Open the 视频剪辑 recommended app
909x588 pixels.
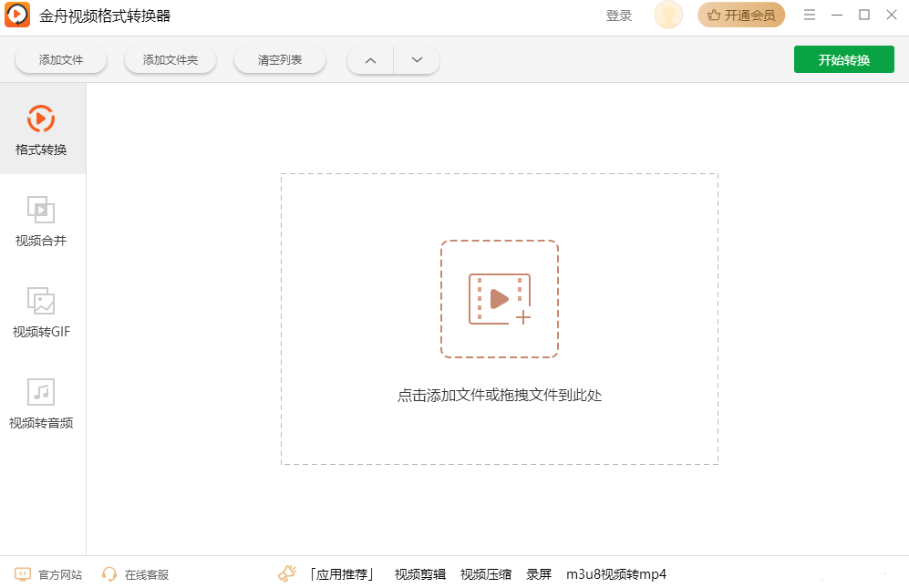(420, 574)
